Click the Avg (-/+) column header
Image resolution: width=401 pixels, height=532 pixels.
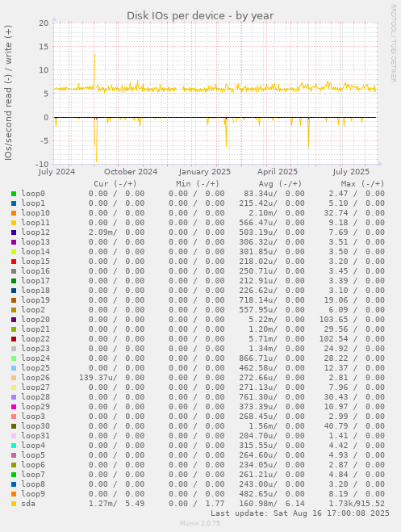pos(280,184)
